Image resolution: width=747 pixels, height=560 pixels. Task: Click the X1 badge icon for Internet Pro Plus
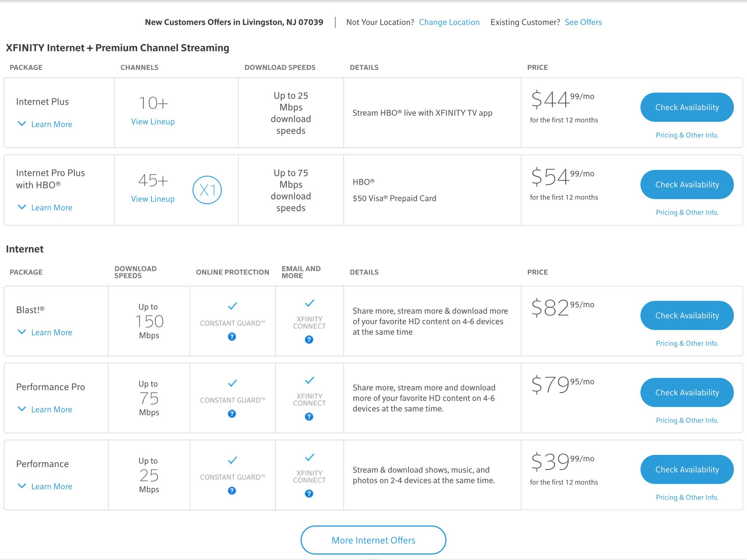[207, 190]
